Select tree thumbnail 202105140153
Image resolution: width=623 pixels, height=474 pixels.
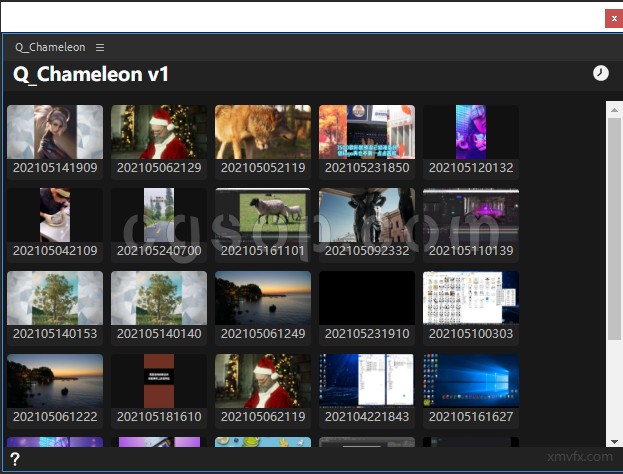[55, 306]
